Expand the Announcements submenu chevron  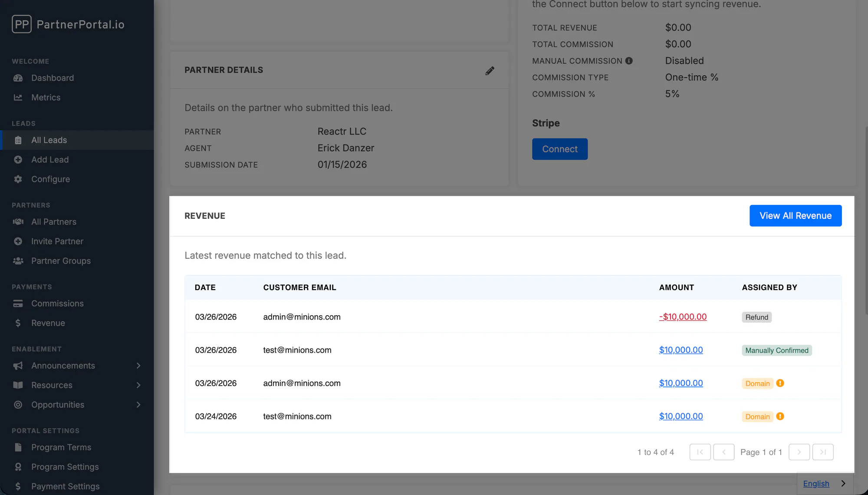[138, 366]
